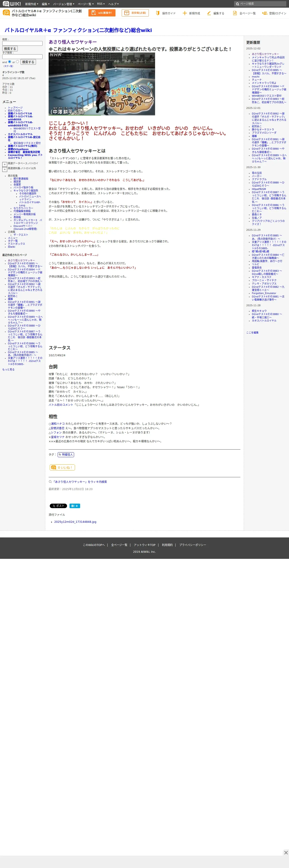Click the magnifier icon in ページ検索 box
This screenshot has width=289, height=868.
(237, 4)
